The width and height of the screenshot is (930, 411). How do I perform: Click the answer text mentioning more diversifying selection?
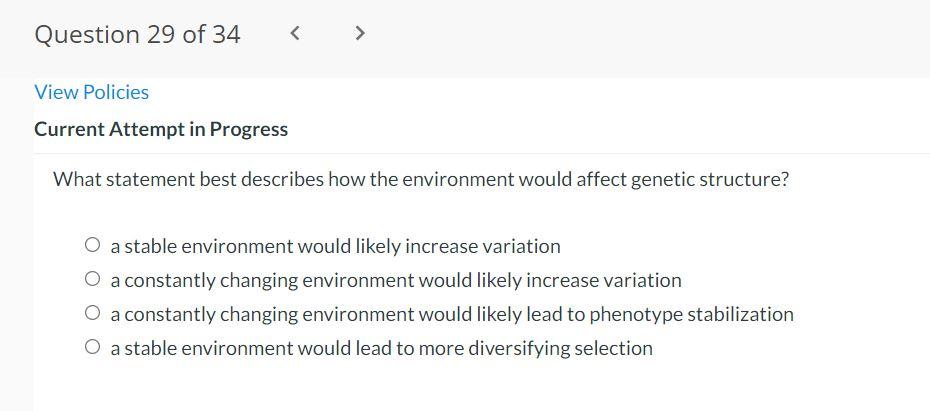[x=381, y=348]
